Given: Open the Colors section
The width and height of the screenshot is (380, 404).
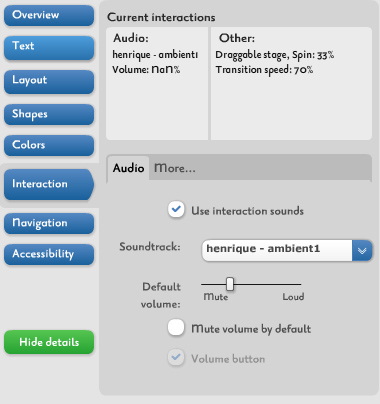Looking at the screenshot, I should pos(49,145).
